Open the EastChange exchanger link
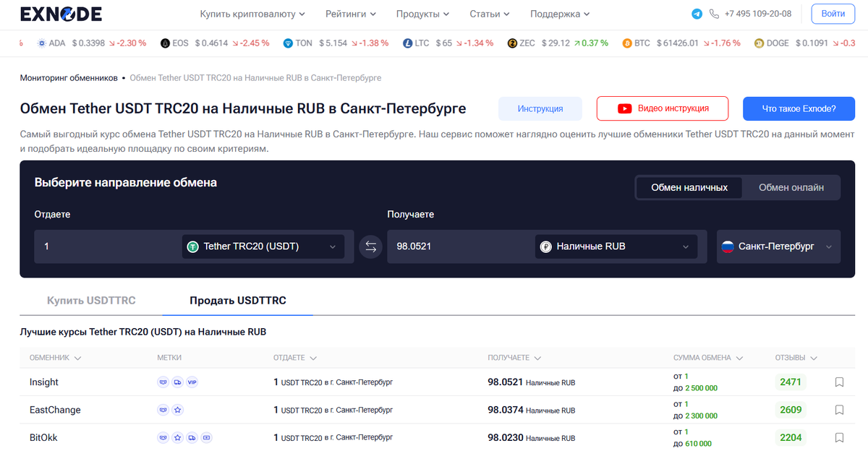Screen dimensions: 868x451 pos(55,410)
